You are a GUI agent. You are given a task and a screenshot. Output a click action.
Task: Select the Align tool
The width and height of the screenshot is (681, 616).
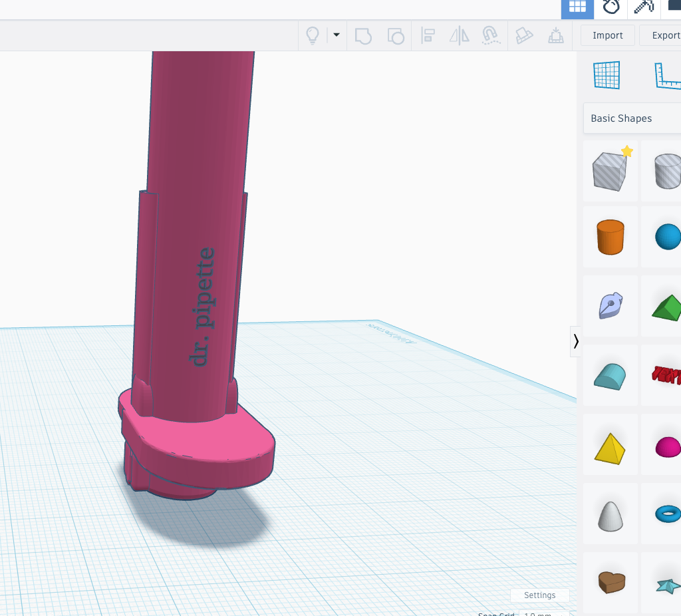click(428, 36)
